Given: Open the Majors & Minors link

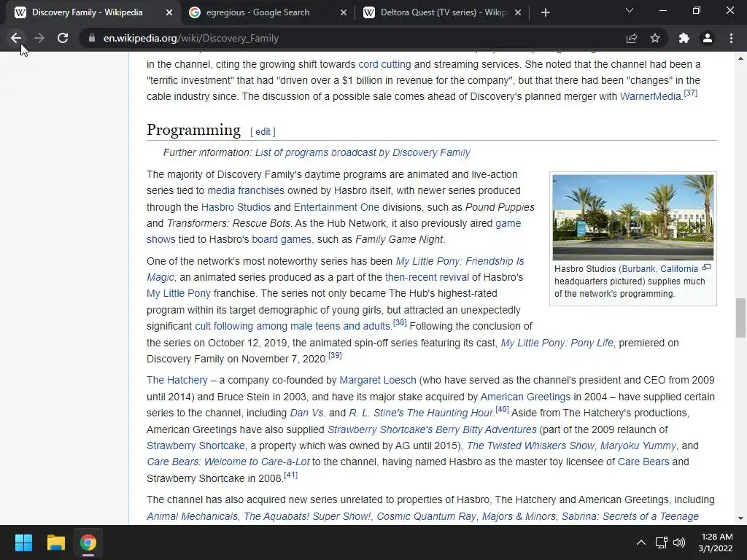Looking at the screenshot, I should point(519,516).
